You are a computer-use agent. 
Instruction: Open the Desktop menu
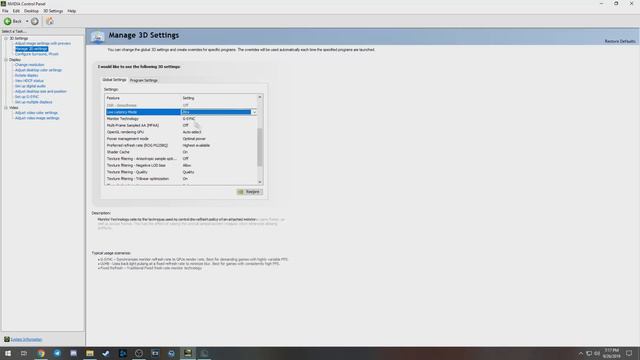tap(31, 11)
